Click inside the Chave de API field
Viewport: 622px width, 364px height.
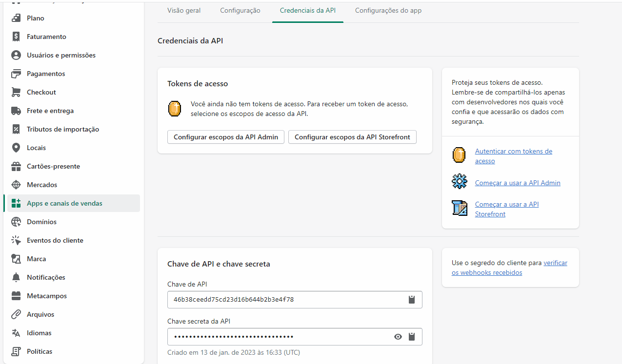pos(295,300)
